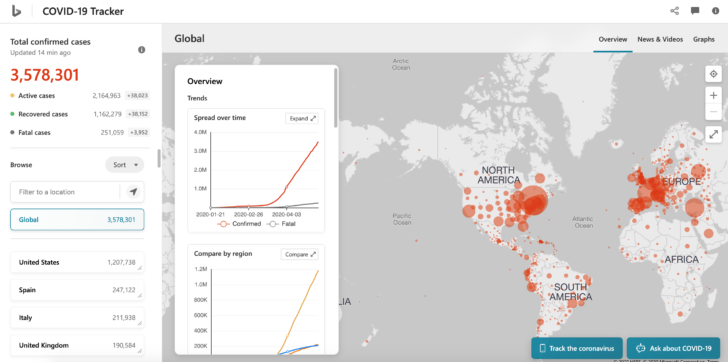
Task: Click the Ask about COVID-19 button
Action: (x=673, y=348)
